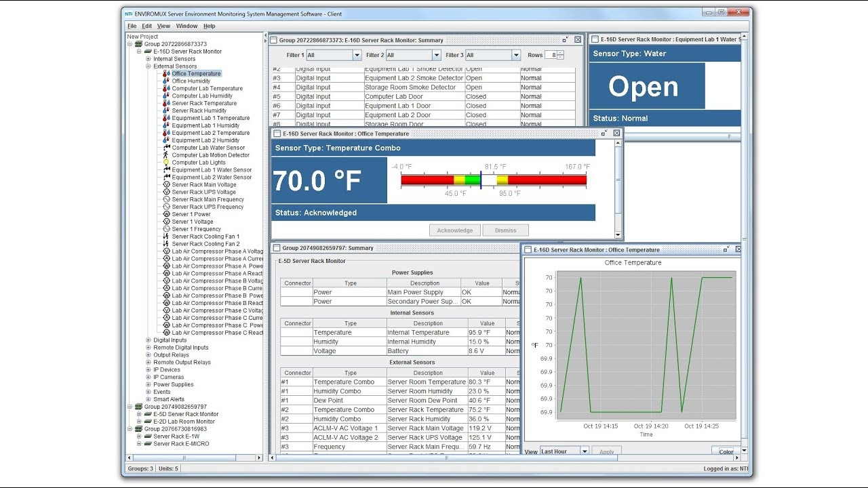Open the Help menu

210,26
